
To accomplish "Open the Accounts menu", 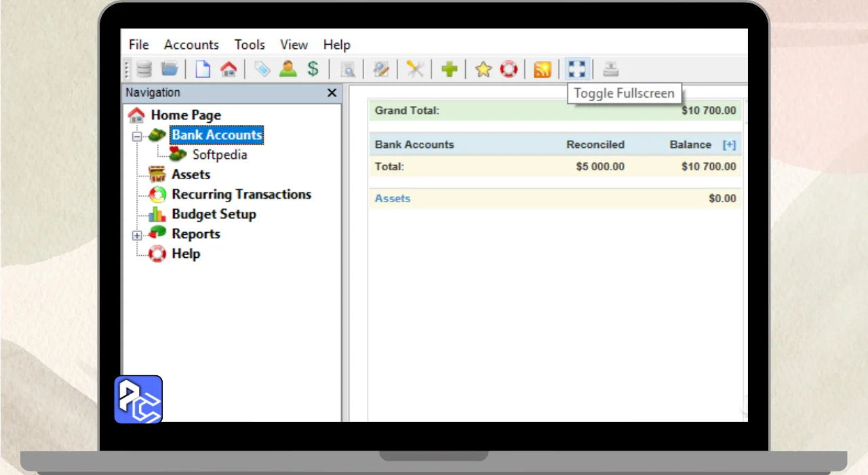I will 191,45.
